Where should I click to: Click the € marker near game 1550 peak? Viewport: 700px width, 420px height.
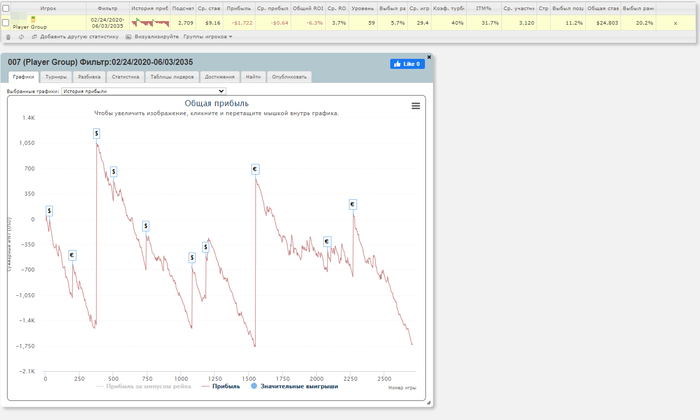pyautogui.click(x=255, y=169)
